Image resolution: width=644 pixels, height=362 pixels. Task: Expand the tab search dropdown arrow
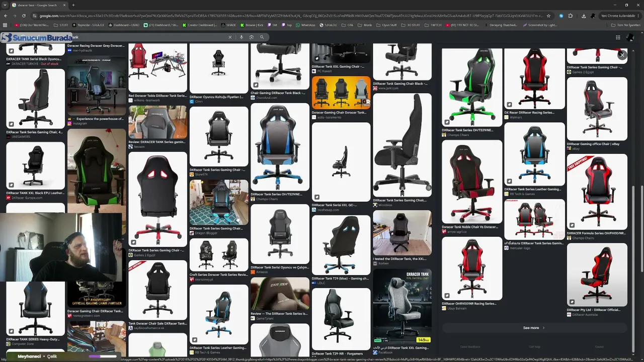coord(6,5)
